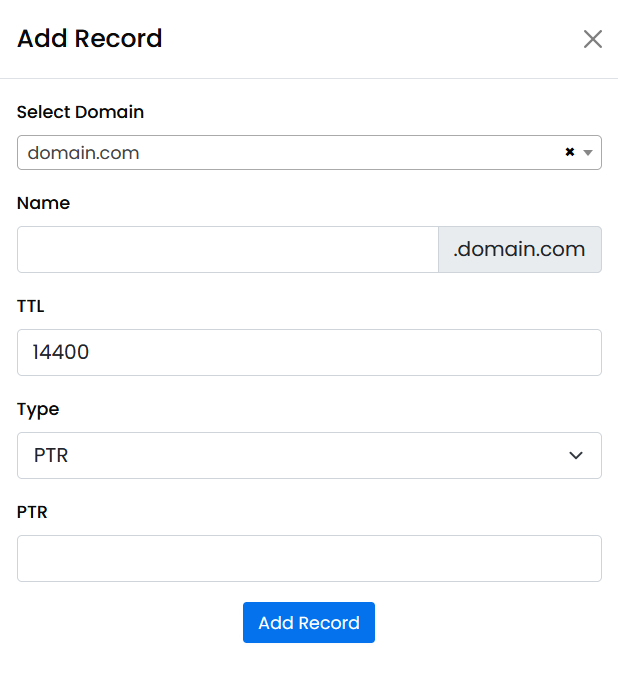Click the right edge of the Name input

point(425,249)
